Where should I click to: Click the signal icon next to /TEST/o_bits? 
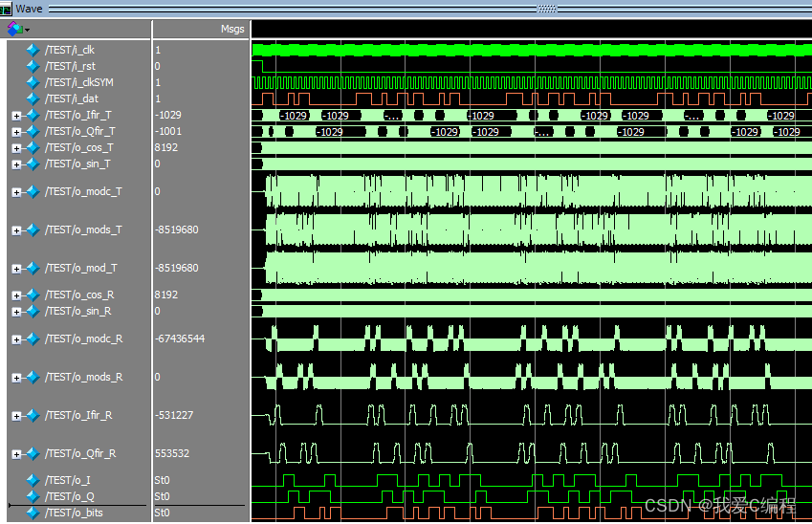coord(33,513)
